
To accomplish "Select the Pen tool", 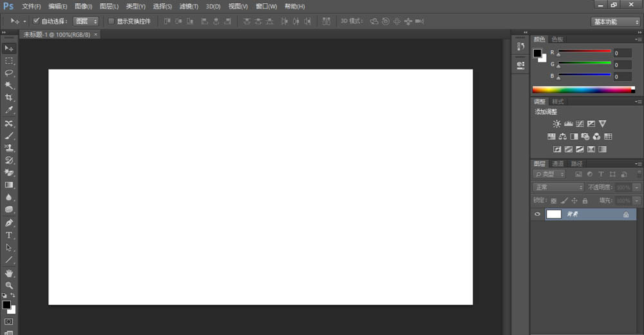I will (8, 223).
